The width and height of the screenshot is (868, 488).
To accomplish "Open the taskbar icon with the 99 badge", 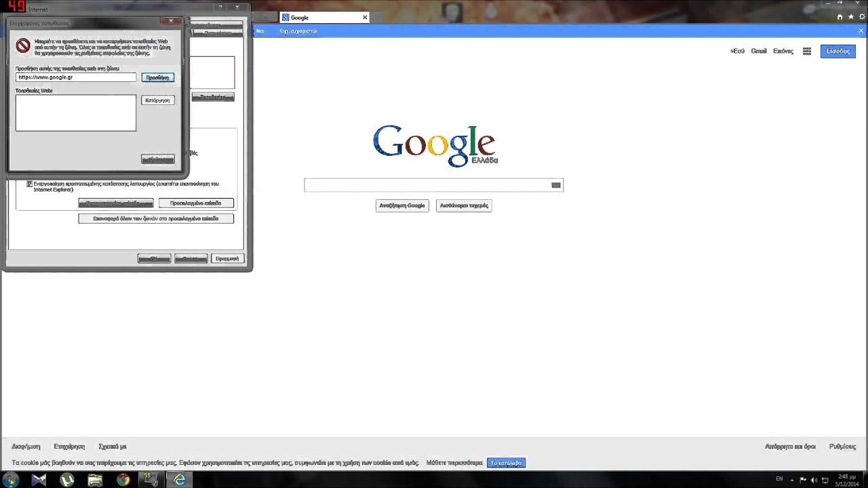I will (x=151, y=480).
